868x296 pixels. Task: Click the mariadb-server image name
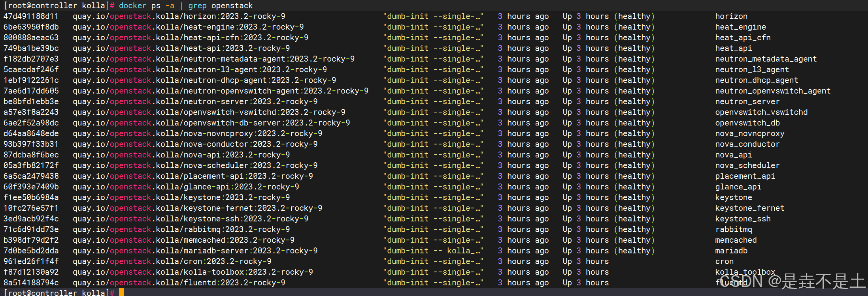[251, 251]
